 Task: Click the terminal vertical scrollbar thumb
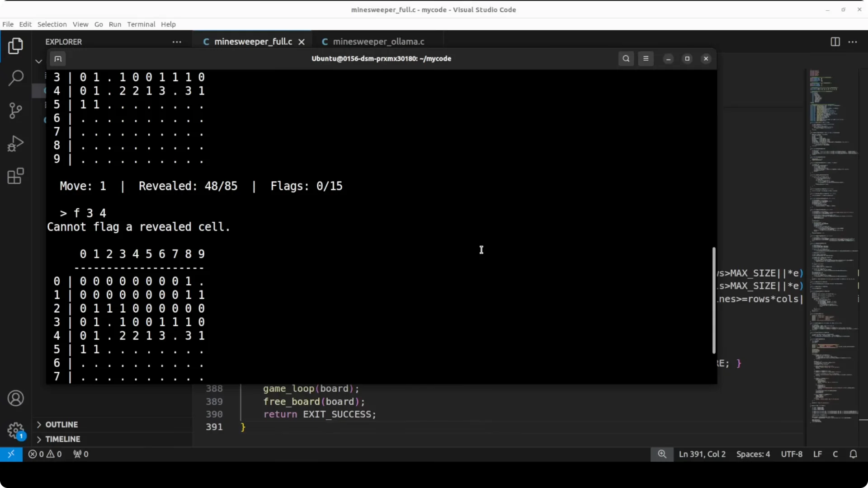pyautogui.click(x=714, y=300)
